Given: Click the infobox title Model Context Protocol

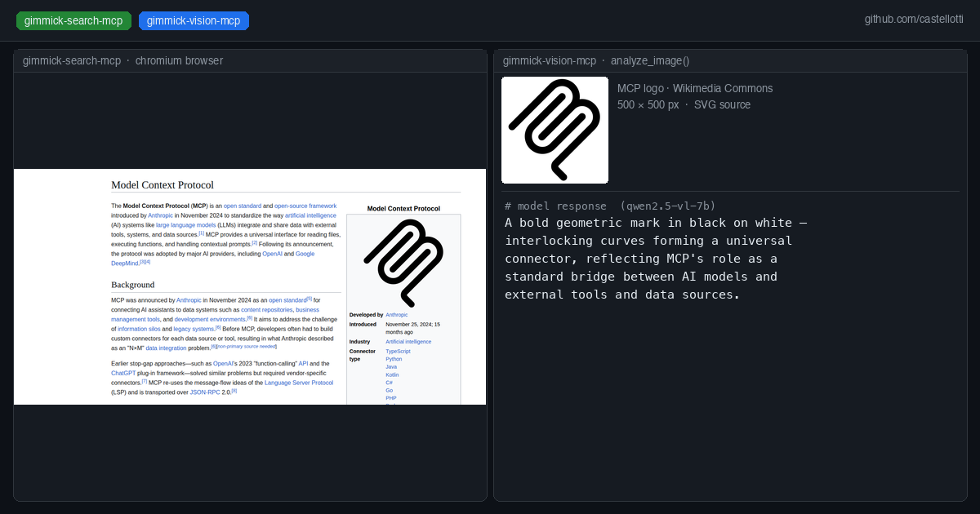Looking at the screenshot, I should (x=403, y=209).
